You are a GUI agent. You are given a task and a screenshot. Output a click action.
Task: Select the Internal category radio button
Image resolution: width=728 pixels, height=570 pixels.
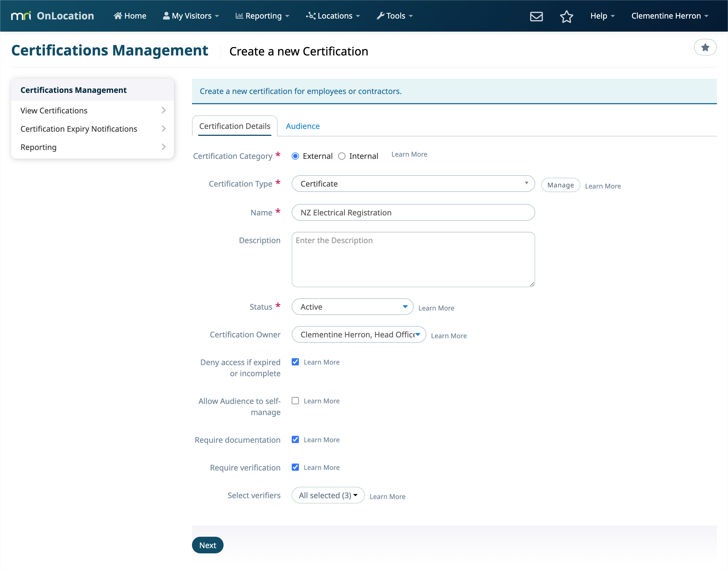click(x=342, y=156)
